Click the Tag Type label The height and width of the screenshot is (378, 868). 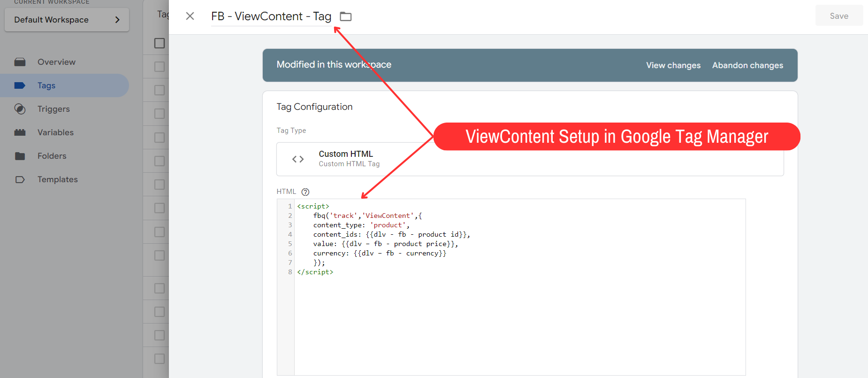coord(291,131)
